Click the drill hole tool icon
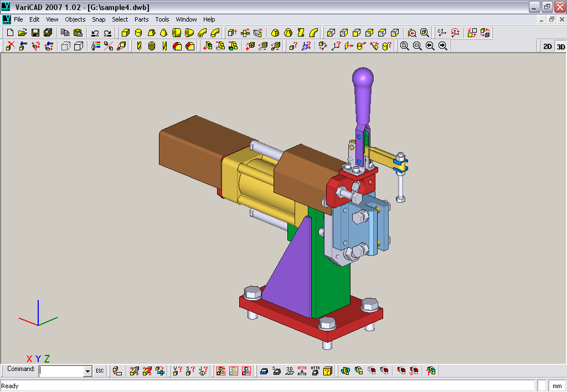Image resolution: width=567 pixels, height=392 pixels. [139, 47]
